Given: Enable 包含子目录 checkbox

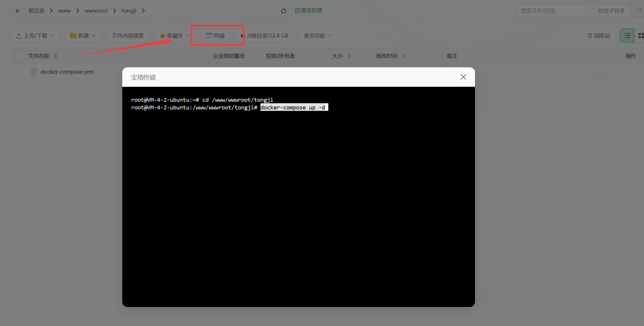Looking at the screenshot, I should pos(593,11).
